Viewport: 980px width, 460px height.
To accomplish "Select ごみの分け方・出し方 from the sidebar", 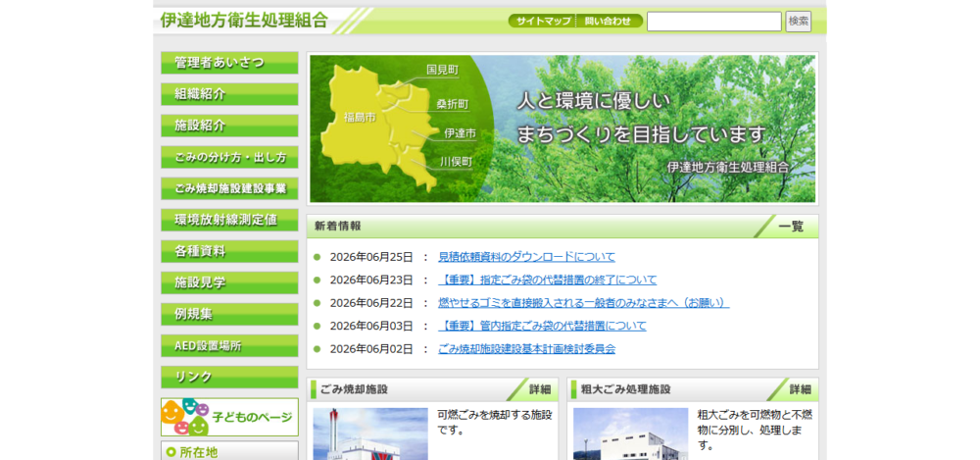I will (x=229, y=157).
